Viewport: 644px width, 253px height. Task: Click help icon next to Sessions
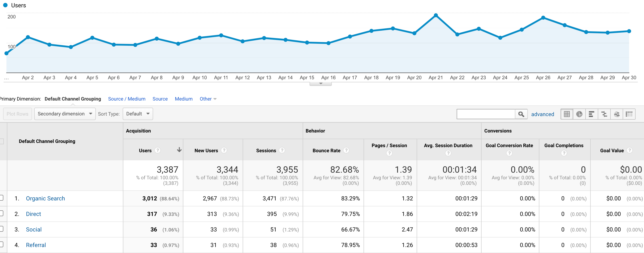tap(282, 150)
